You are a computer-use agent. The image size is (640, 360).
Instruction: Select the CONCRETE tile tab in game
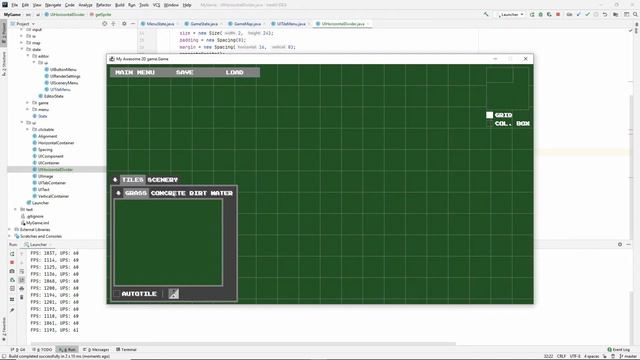pyautogui.click(x=168, y=193)
